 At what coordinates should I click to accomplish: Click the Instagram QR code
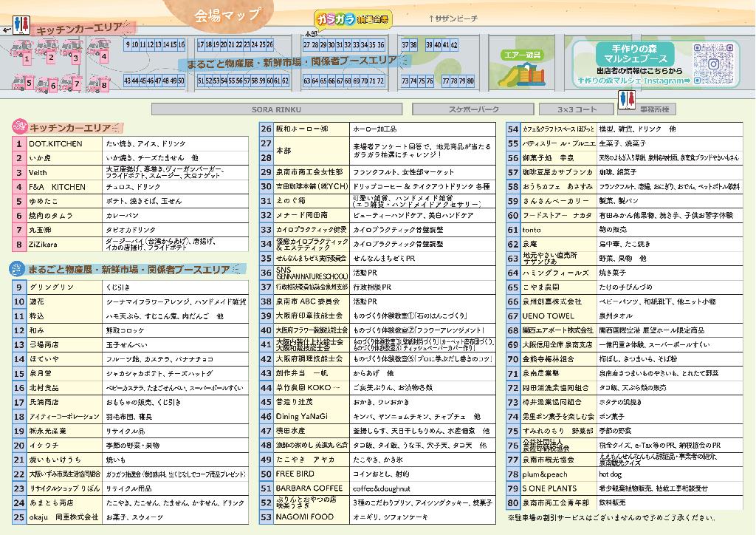[x=715, y=64]
